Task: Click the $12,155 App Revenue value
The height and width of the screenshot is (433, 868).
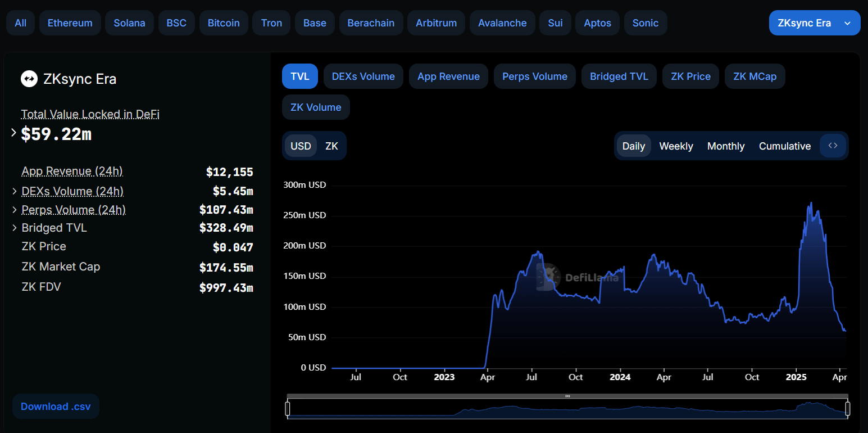Action: pyautogui.click(x=230, y=172)
